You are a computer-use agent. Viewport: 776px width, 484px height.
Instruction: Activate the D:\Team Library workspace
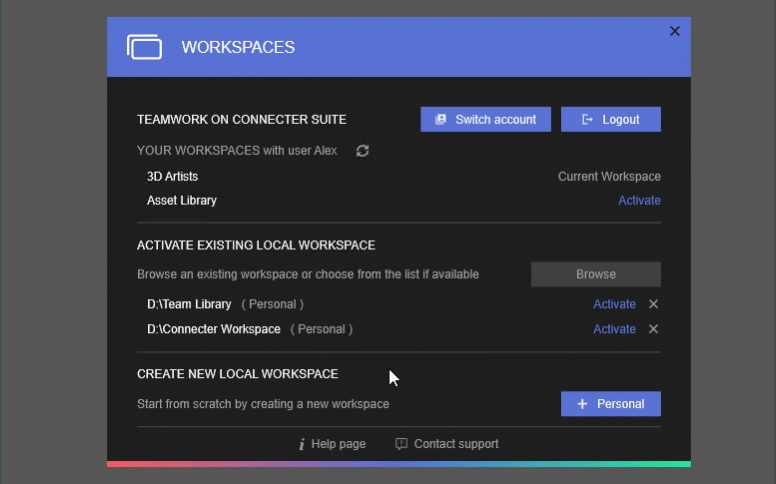614,304
